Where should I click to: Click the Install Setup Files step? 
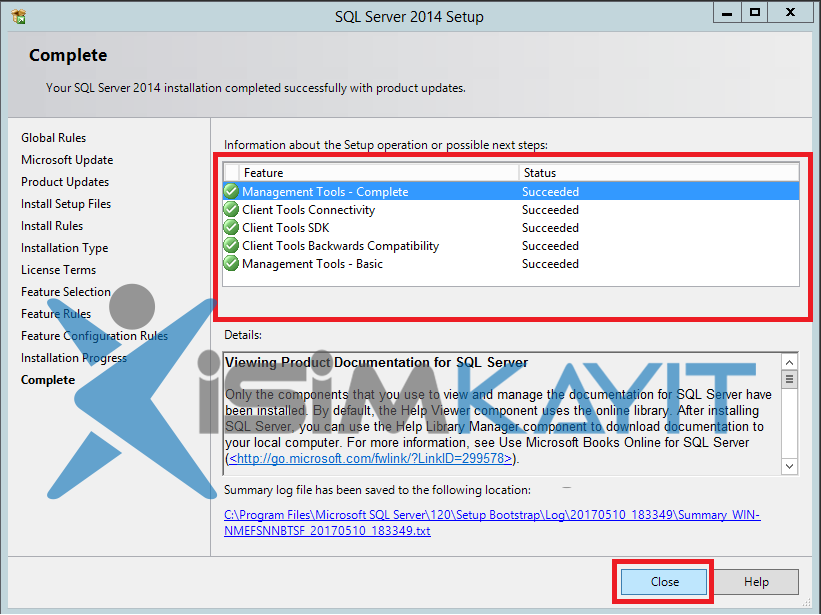pyautogui.click(x=66, y=204)
